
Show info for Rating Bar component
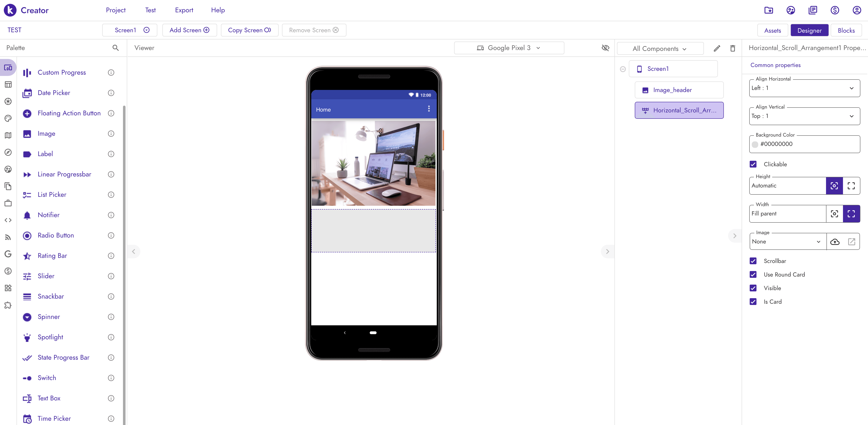point(111,256)
